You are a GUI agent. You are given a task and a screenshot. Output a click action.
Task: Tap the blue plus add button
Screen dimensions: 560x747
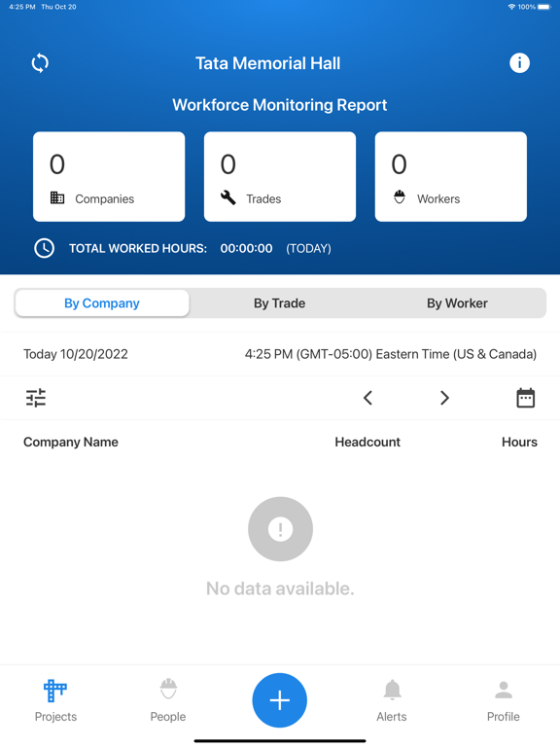[280, 700]
